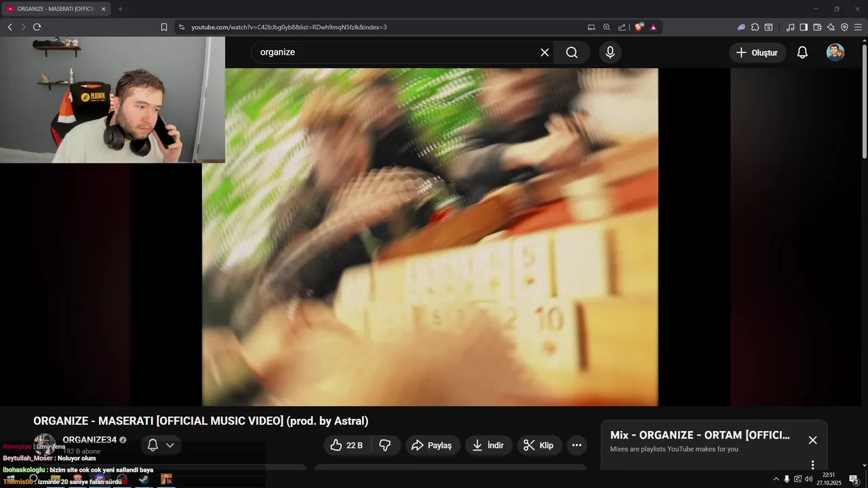Screen dimensions: 868x488
Task: Open YouTube notifications bell
Action: coord(802,52)
